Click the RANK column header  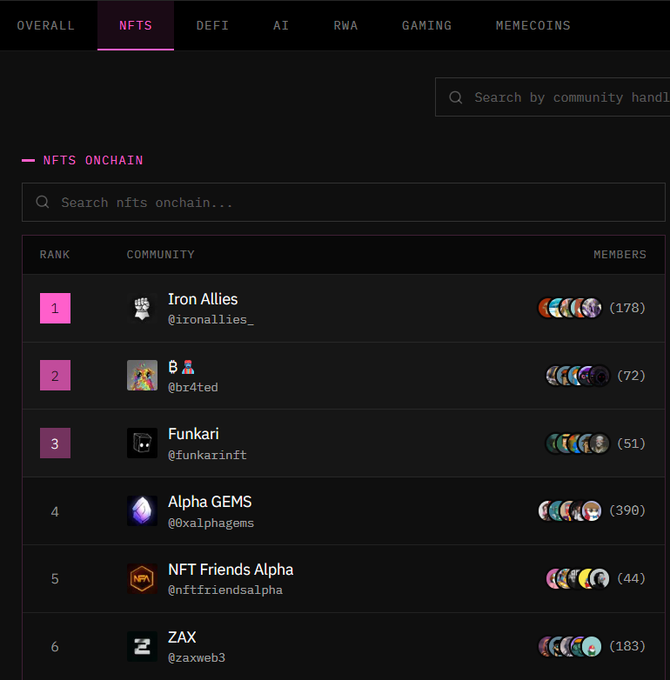coord(55,255)
